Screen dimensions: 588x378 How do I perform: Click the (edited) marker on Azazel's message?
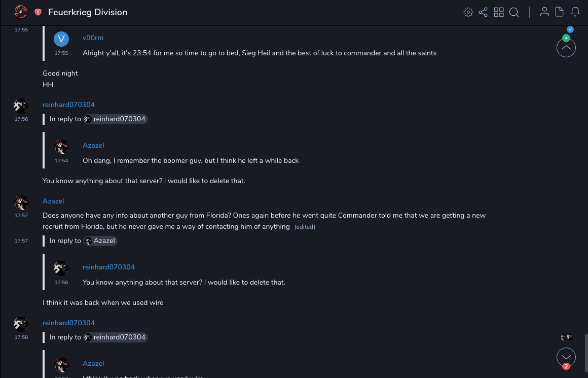[305, 227]
